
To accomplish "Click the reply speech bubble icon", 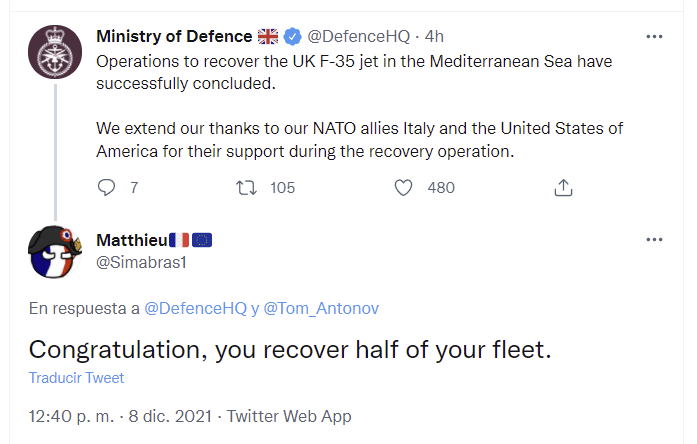I will point(106,188).
